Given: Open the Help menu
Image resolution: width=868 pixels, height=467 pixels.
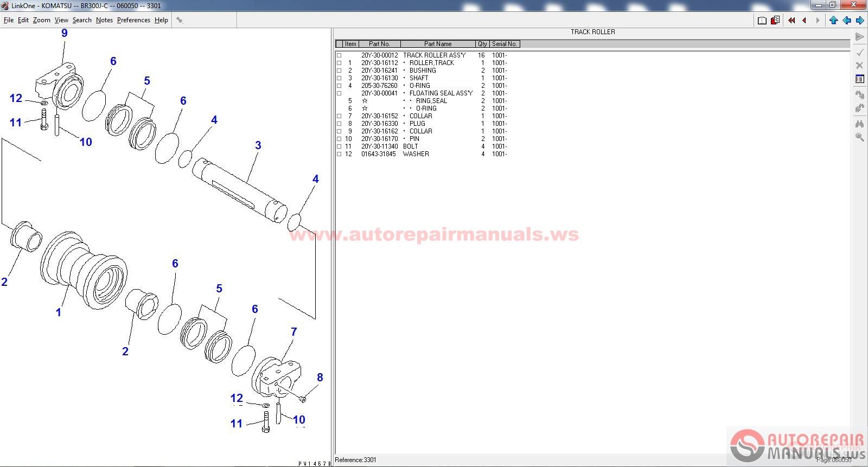Looking at the screenshot, I should (x=161, y=20).
